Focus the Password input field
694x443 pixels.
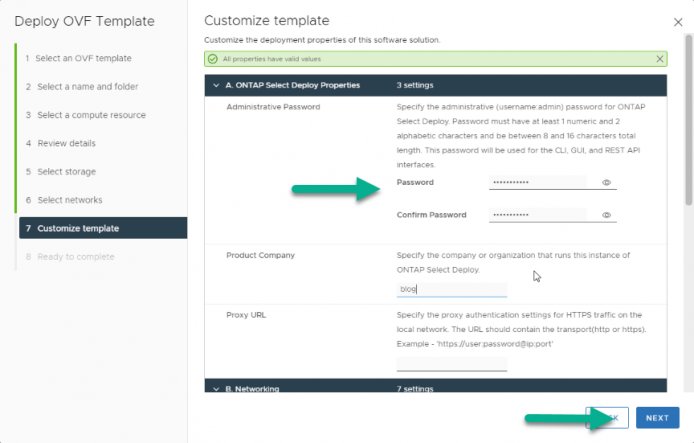(538, 182)
